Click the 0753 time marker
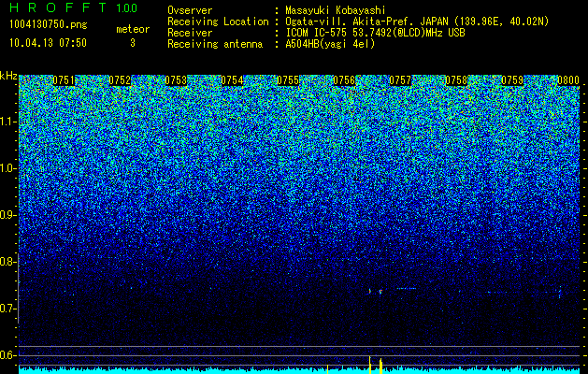 [176, 80]
